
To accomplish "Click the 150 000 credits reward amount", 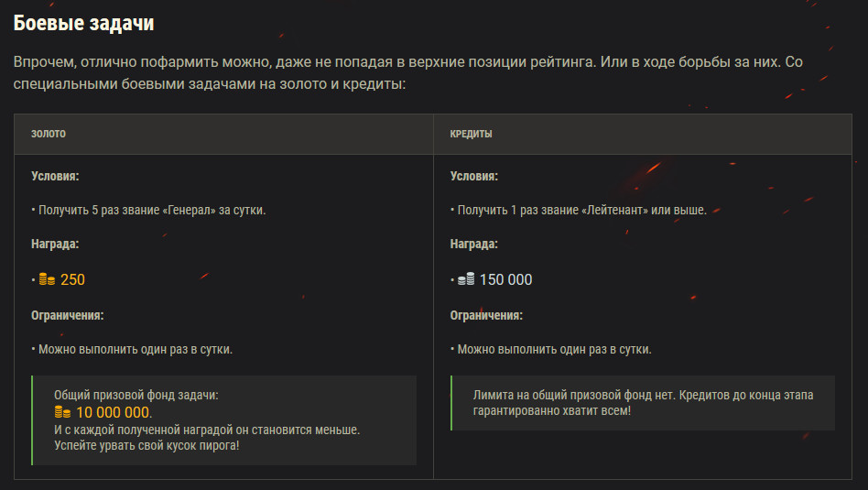I will [505, 279].
